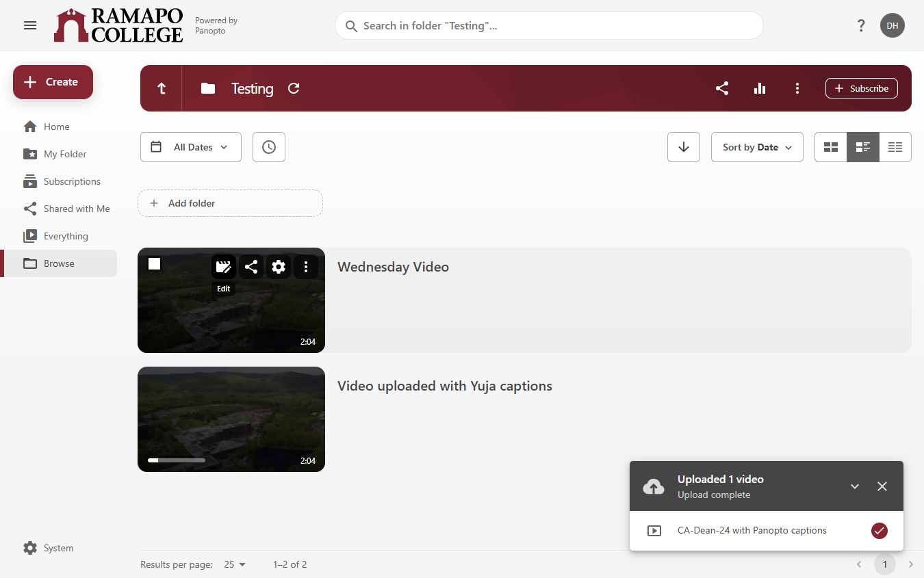Open uploaded CA-Dean-24 with Panopto captions item

coord(767,530)
